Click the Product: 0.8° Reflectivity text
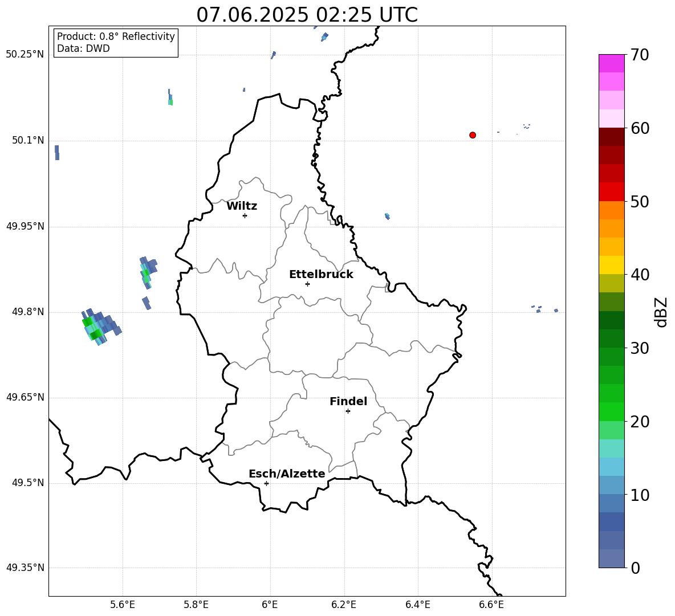 point(116,36)
